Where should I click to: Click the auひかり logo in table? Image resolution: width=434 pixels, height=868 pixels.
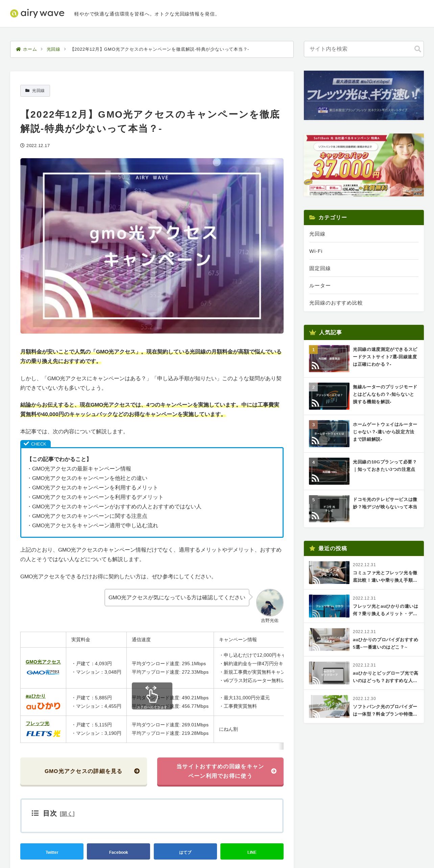43,706
